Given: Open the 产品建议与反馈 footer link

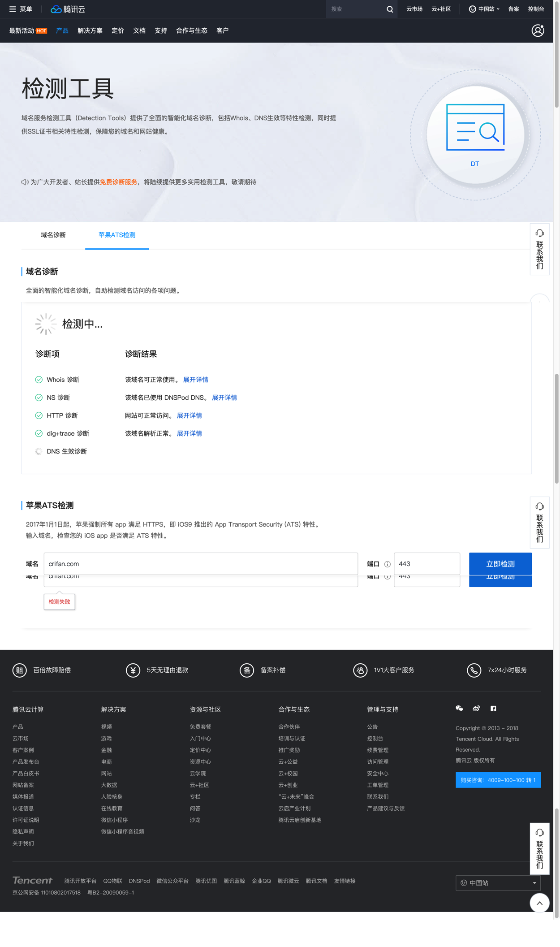Looking at the screenshot, I should point(386,808).
